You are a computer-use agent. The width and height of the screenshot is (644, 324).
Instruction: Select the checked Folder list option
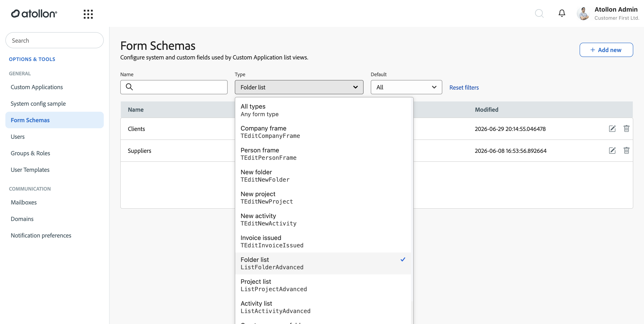point(323,263)
